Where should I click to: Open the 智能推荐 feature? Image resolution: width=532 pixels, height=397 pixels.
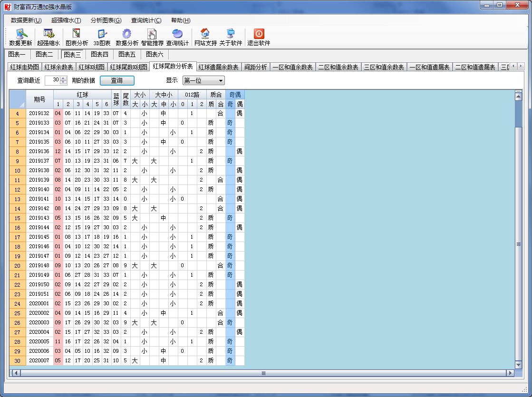[x=152, y=37]
